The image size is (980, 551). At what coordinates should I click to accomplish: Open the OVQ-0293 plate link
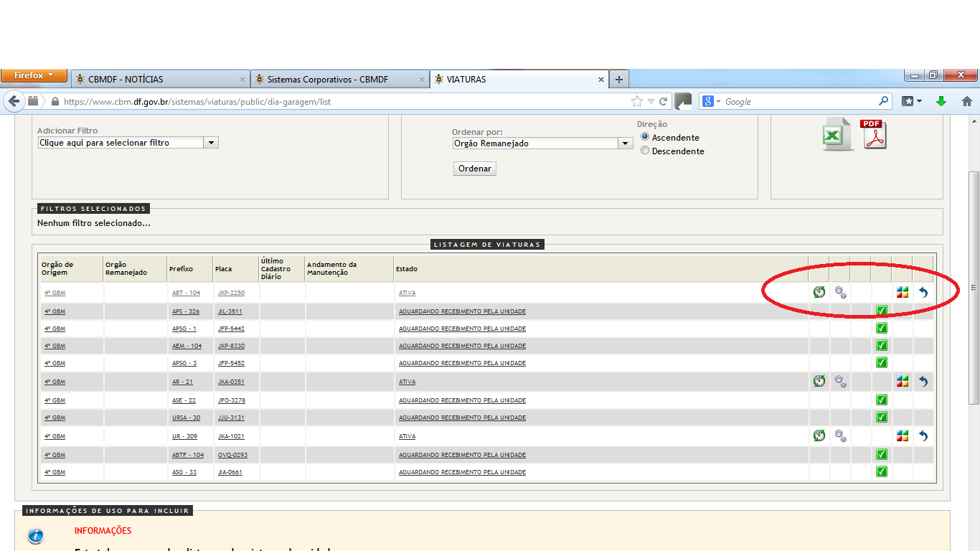point(232,455)
